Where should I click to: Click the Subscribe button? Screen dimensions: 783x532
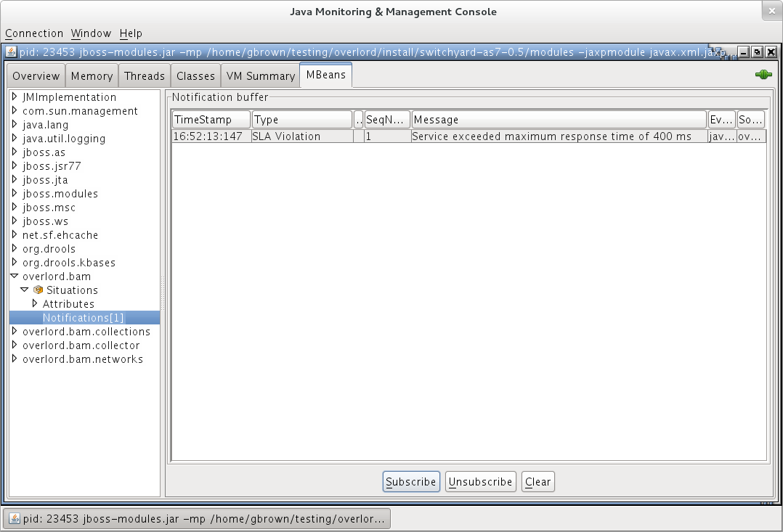coord(411,482)
